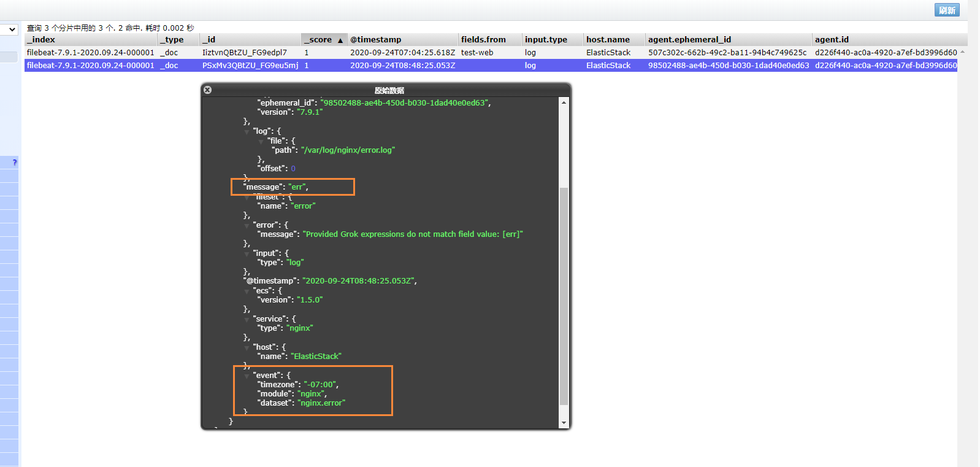Collapse the "input" JSON node
This screenshot has width=980, height=467.
[x=247, y=254]
